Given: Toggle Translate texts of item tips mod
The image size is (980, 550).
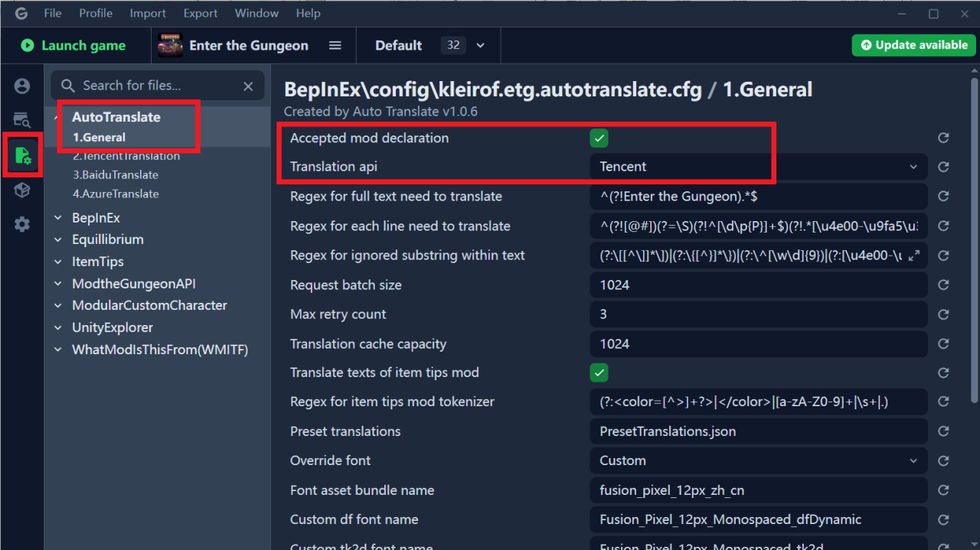Looking at the screenshot, I should 599,373.
